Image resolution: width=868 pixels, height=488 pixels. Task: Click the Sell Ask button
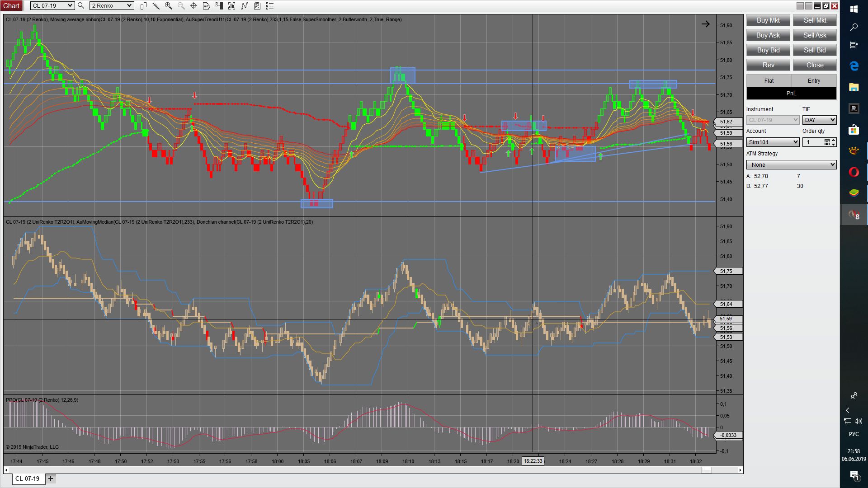tap(815, 35)
